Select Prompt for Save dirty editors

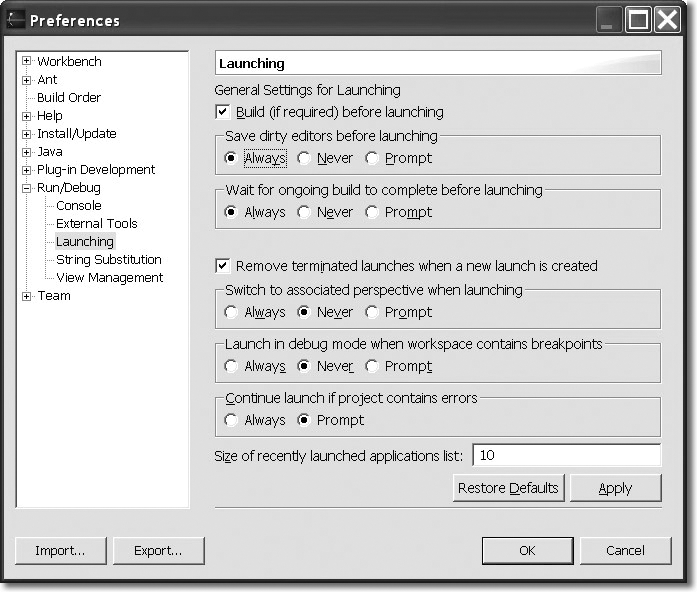tap(372, 158)
